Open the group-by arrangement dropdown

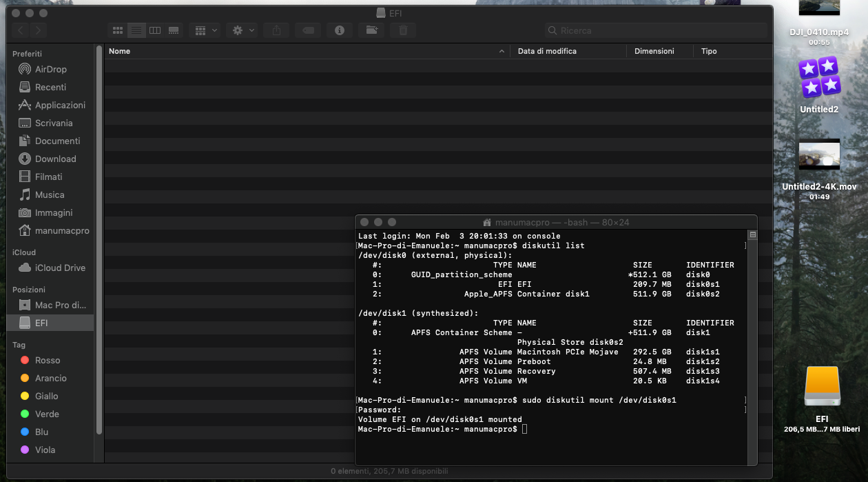click(205, 30)
